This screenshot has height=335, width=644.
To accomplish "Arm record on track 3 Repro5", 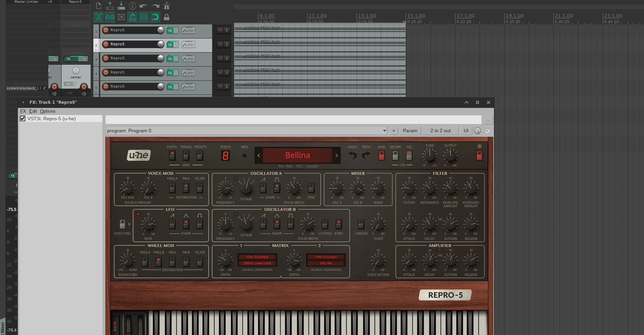I will tap(106, 58).
